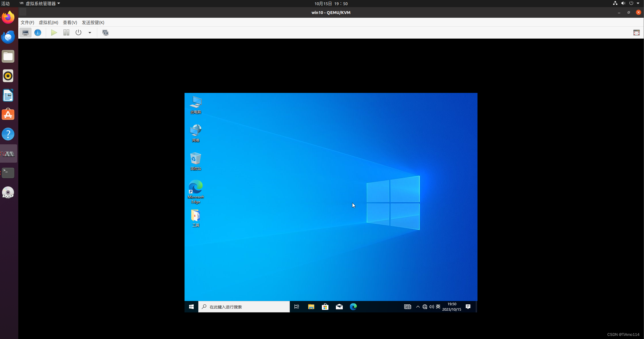Click the Windows taskbar search box

[244, 307]
